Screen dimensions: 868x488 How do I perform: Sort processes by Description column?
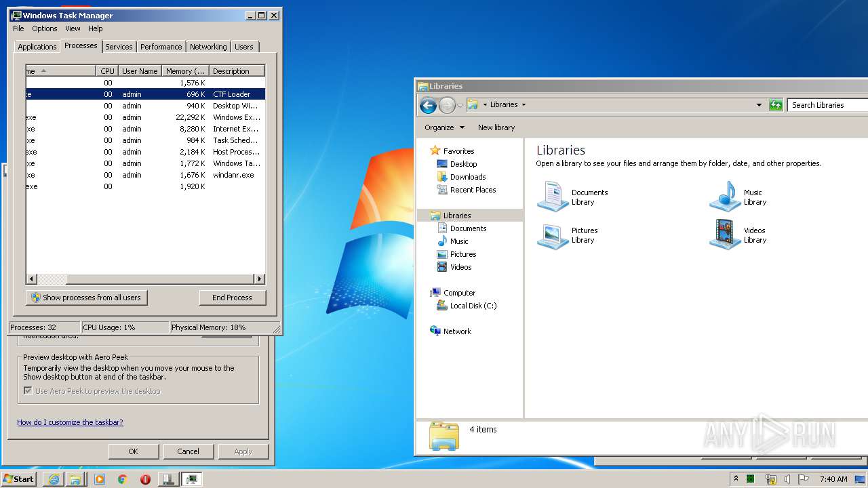(237, 71)
